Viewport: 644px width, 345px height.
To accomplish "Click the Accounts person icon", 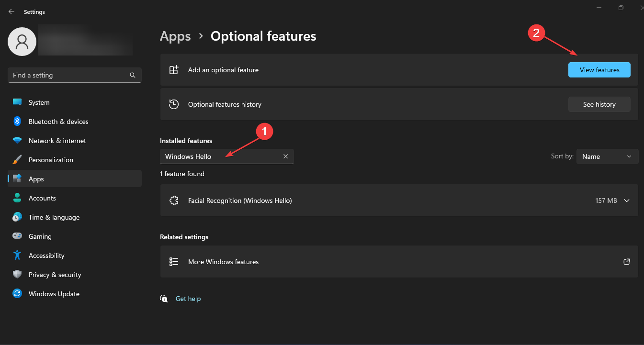I will click(x=17, y=198).
